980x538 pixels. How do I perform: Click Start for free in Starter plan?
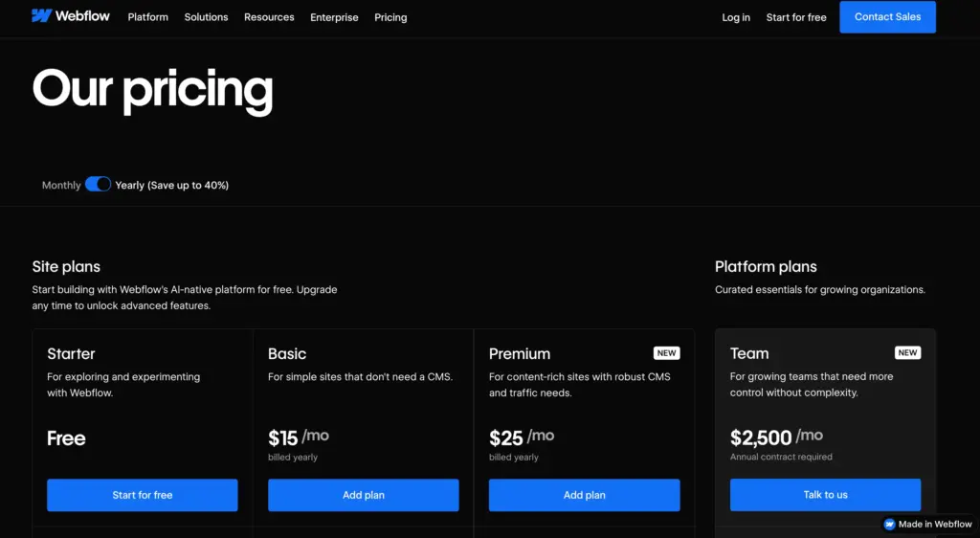coord(143,495)
